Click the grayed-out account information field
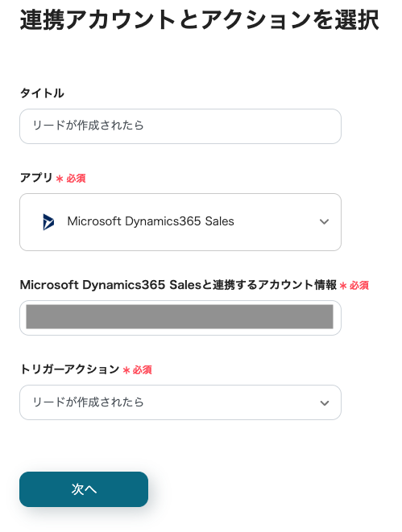 point(180,318)
